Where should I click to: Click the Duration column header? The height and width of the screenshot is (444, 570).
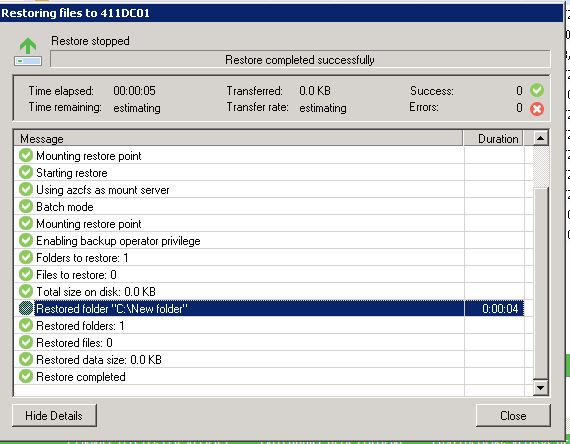[494, 139]
